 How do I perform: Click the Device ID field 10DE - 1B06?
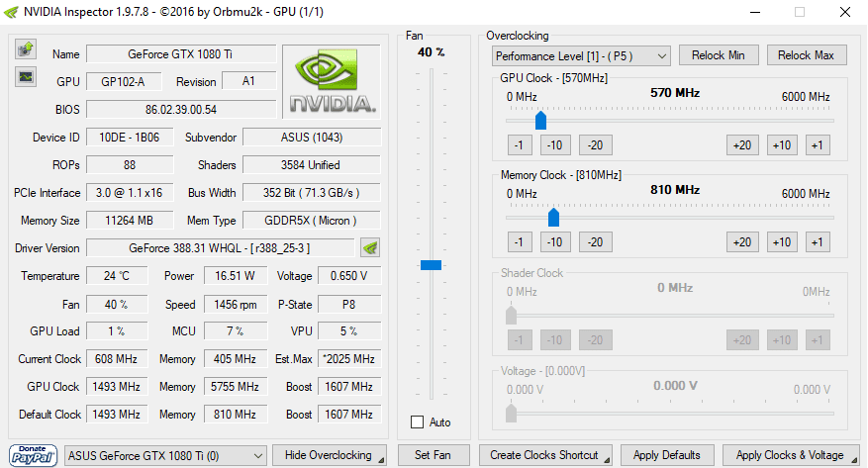130,138
